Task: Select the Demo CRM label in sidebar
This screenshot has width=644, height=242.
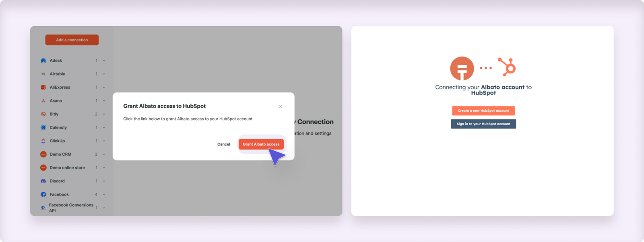Action: 60,154
